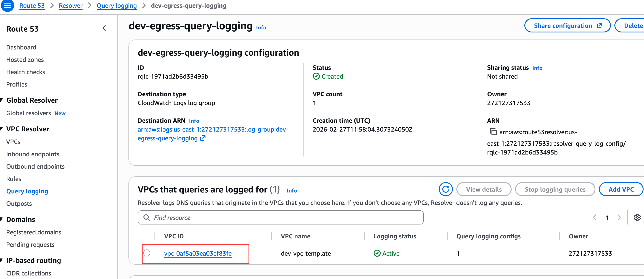This screenshot has width=644, height=279.
Task: Collapse the Domains sidebar section
Action: click(2, 219)
